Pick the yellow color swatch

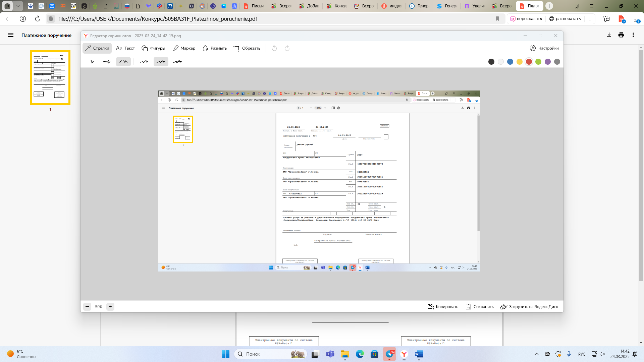[x=520, y=62]
